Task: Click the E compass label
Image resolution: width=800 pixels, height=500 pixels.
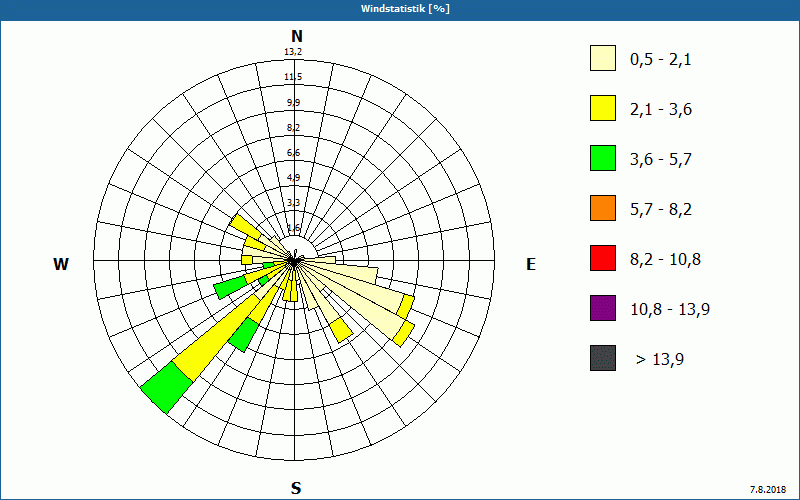Action: click(531, 264)
